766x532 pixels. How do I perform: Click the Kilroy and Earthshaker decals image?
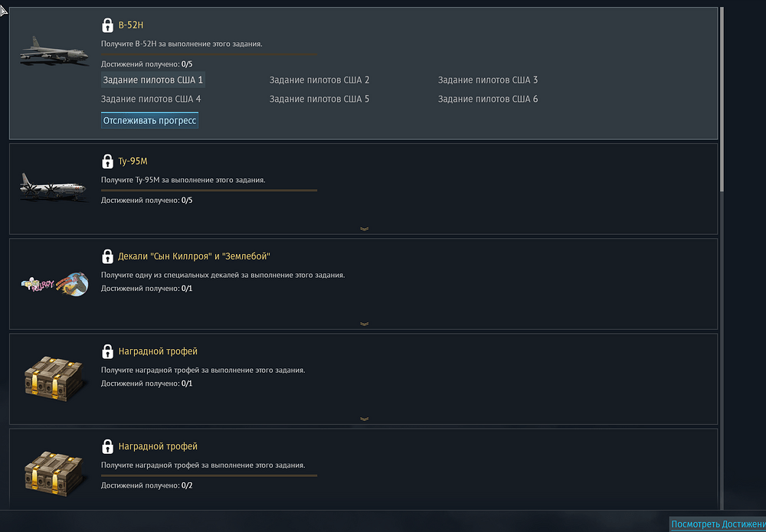pos(54,284)
